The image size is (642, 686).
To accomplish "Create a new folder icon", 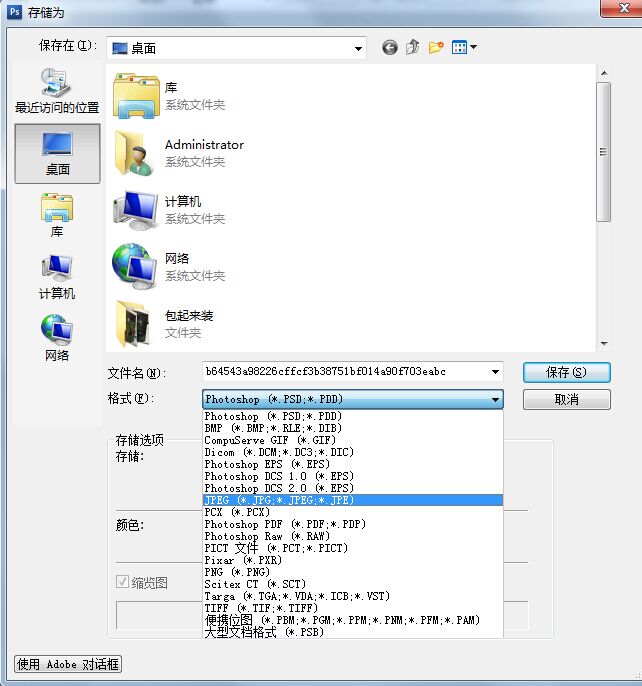I will [x=436, y=47].
